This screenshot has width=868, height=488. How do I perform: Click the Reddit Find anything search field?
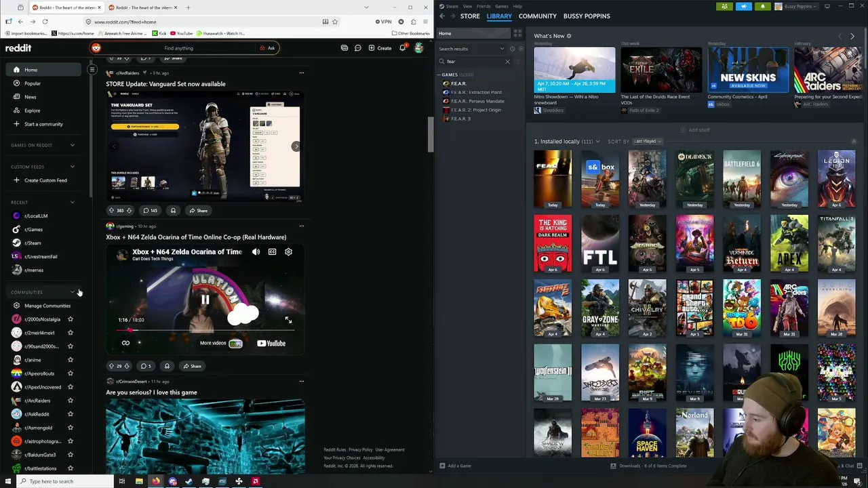tap(178, 48)
